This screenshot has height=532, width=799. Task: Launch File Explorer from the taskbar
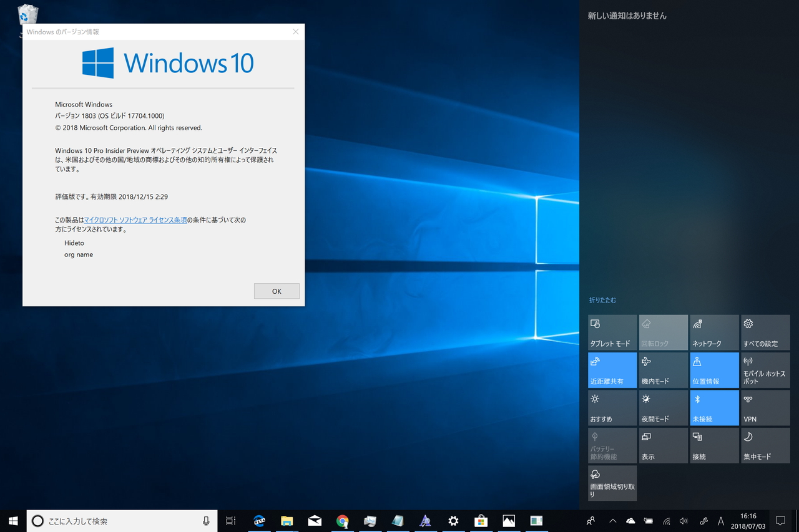click(x=287, y=521)
